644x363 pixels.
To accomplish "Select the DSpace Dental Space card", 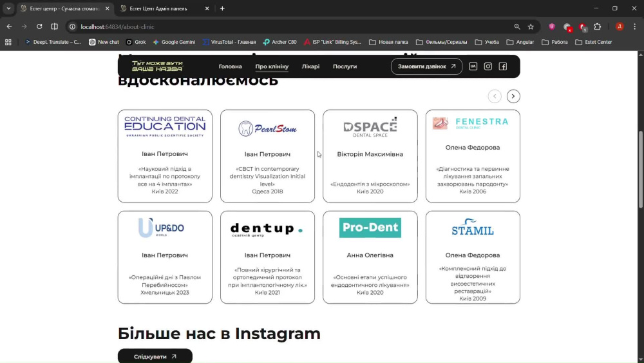I will [370, 156].
